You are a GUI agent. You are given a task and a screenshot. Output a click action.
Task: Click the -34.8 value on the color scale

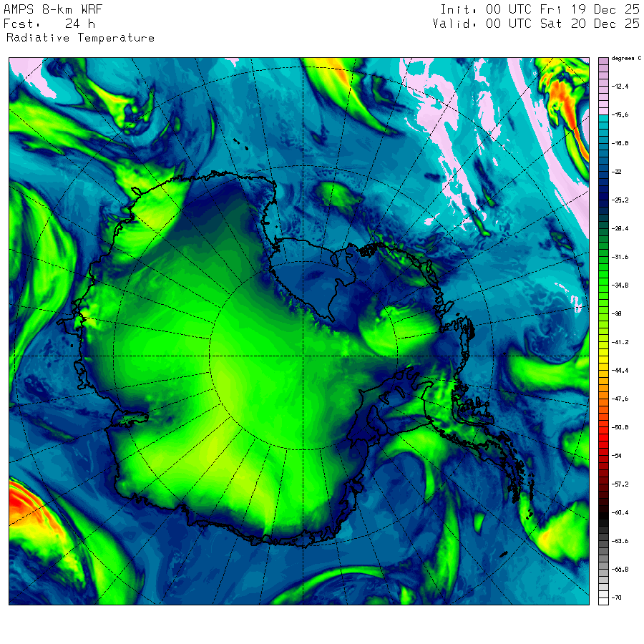[x=620, y=285]
